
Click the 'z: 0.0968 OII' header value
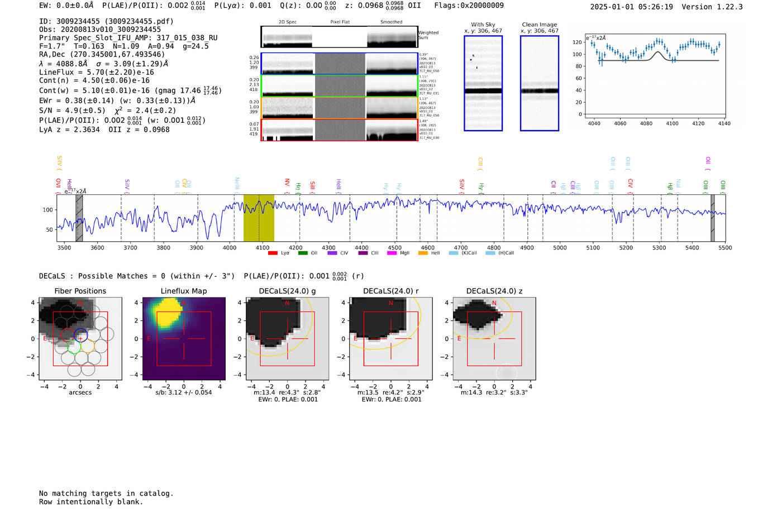(x=383, y=6)
